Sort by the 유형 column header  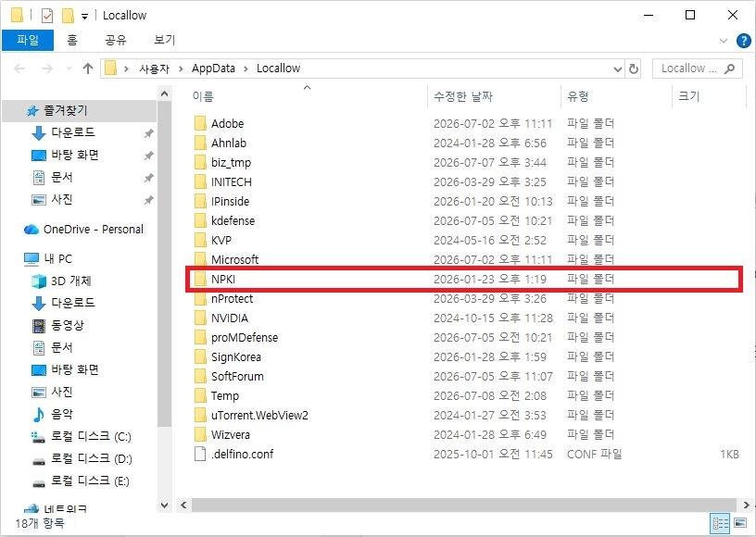click(x=578, y=96)
